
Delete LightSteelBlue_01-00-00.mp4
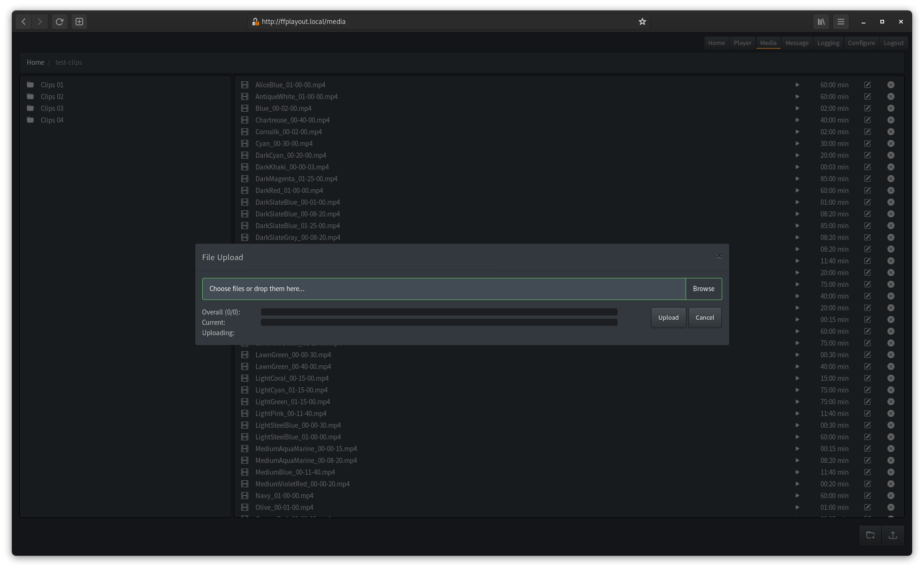click(x=891, y=437)
